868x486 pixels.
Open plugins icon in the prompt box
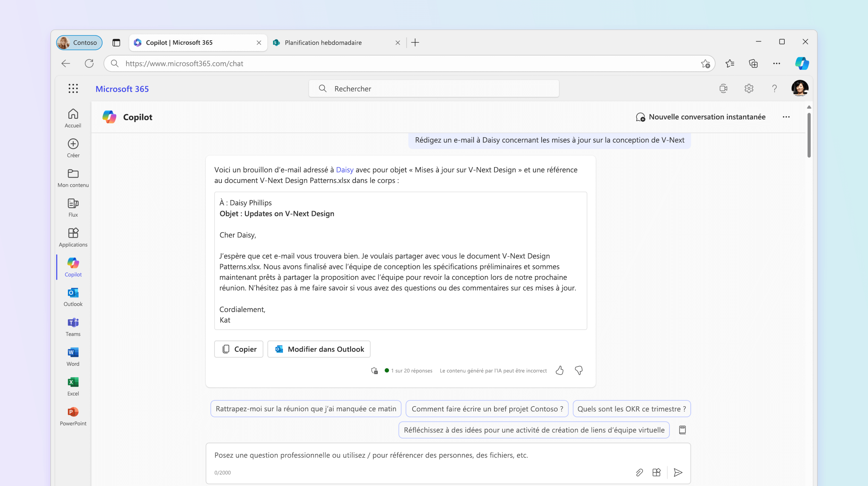pyautogui.click(x=656, y=472)
